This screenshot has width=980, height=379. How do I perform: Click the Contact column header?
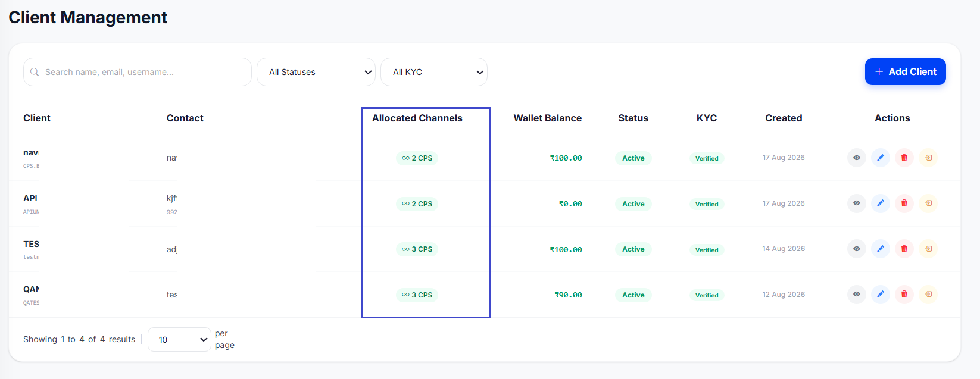click(185, 118)
